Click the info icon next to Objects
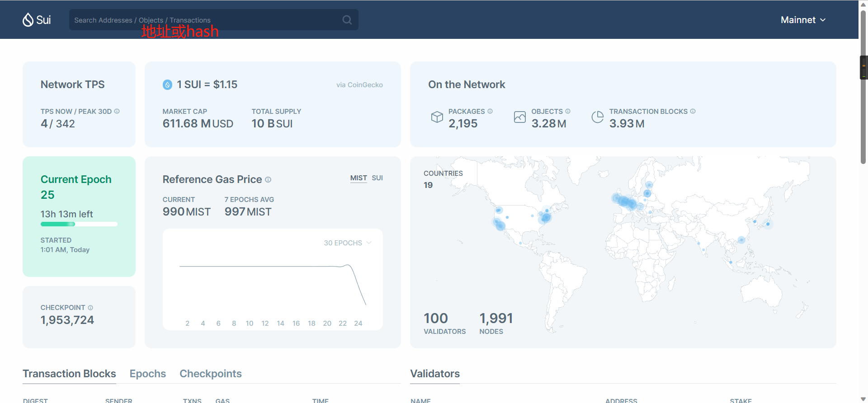Screen dimensions: 868x403 pyautogui.click(x=568, y=111)
